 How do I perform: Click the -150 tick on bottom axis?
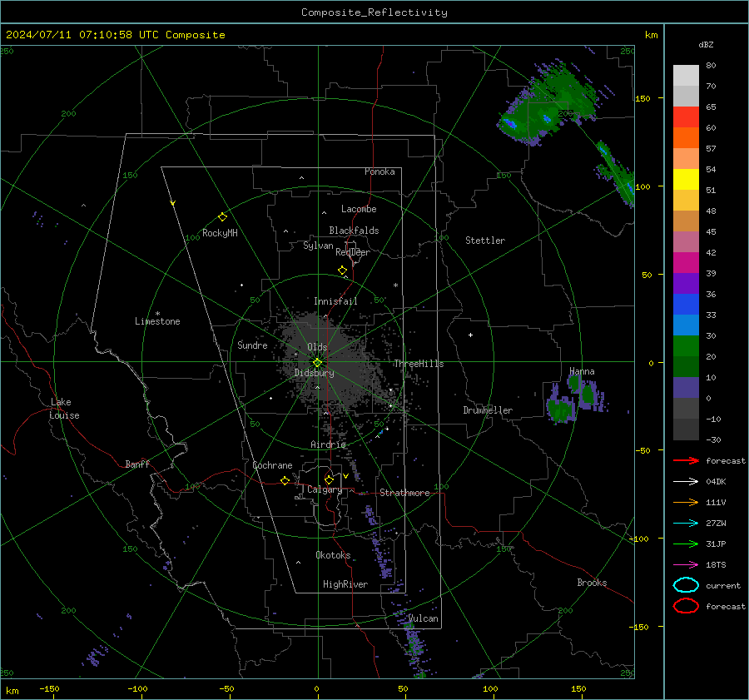tap(49, 688)
